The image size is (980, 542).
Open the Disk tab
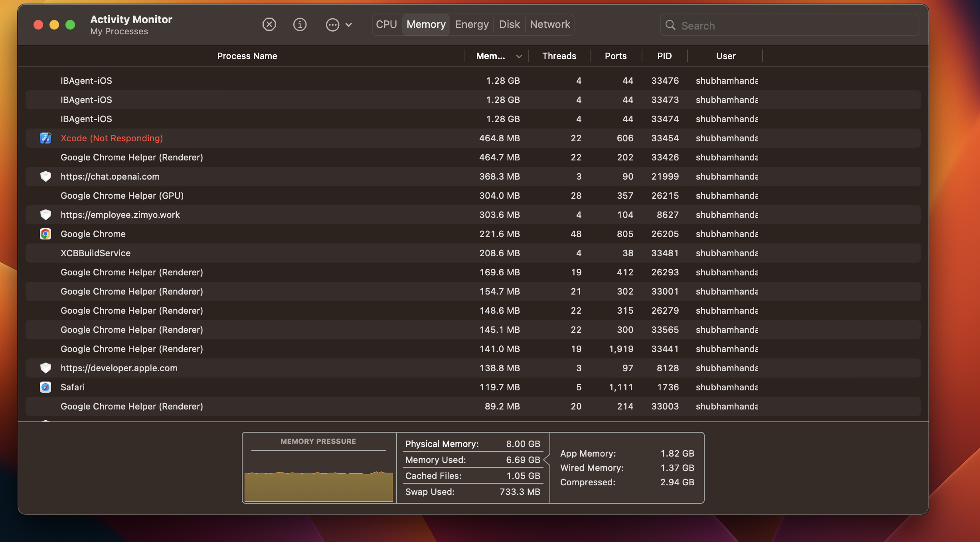coord(510,24)
